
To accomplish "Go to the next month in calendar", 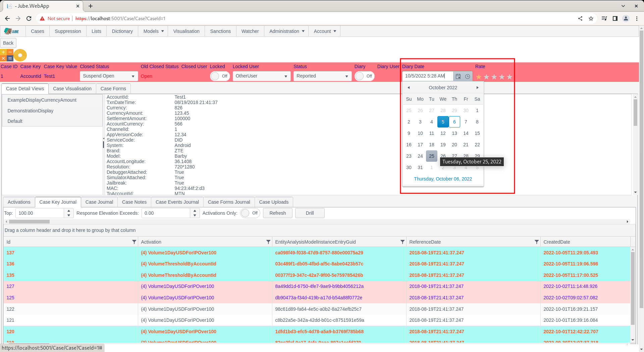I will [x=477, y=88].
